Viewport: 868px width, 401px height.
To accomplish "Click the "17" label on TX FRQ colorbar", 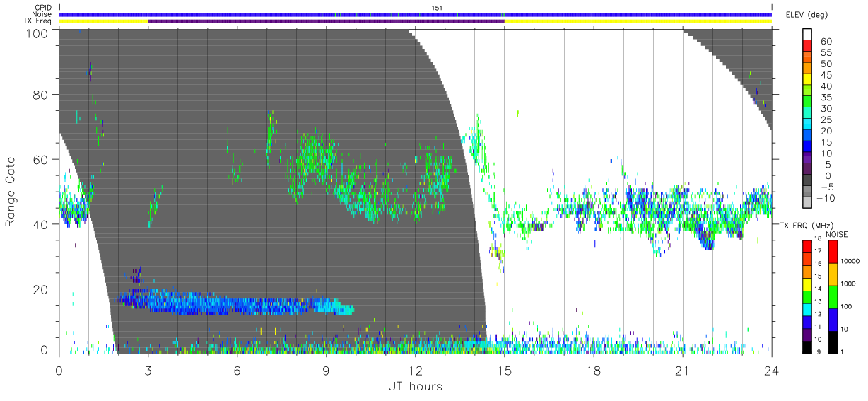I will click(x=819, y=251).
